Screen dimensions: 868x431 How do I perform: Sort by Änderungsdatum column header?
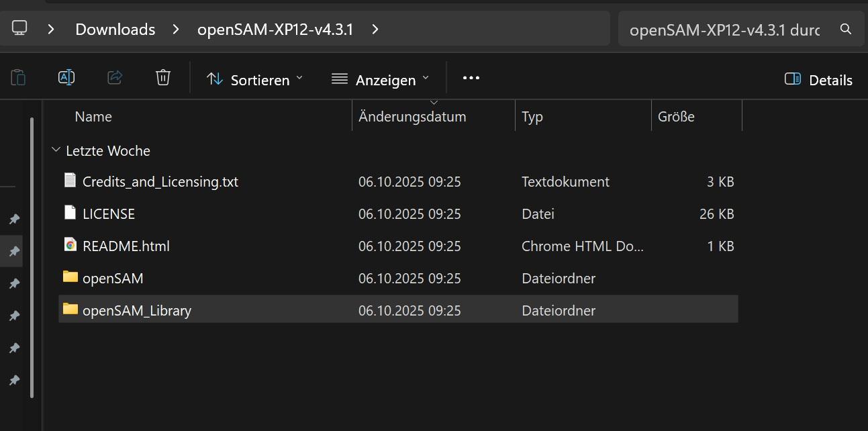point(412,117)
